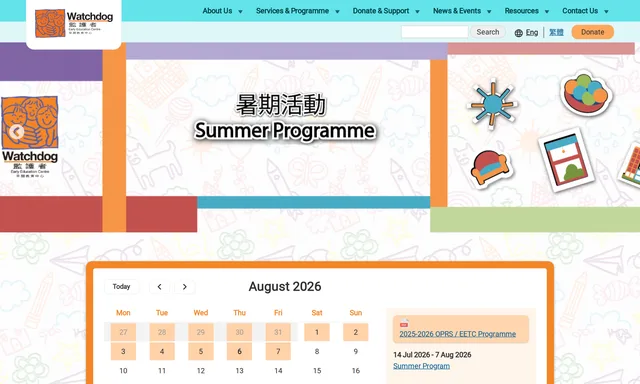Open the Services & Programme menu
The height and width of the screenshot is (384, 640).
(x=292, y=11)
